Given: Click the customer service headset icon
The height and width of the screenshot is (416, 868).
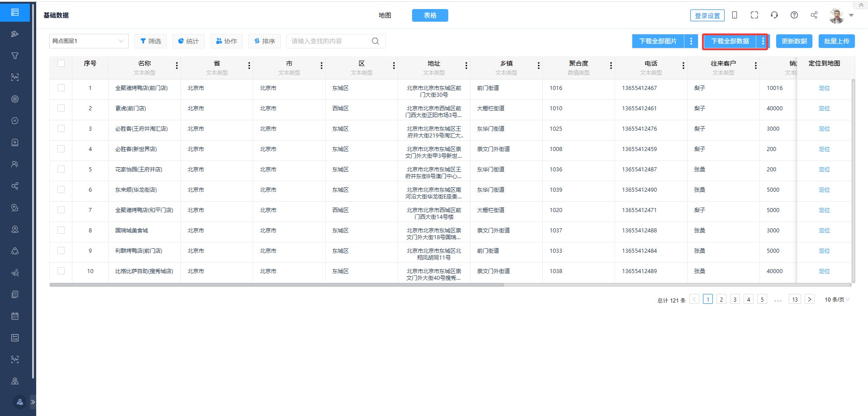Looking at the screenshot, I should click(x=774, y=15).
